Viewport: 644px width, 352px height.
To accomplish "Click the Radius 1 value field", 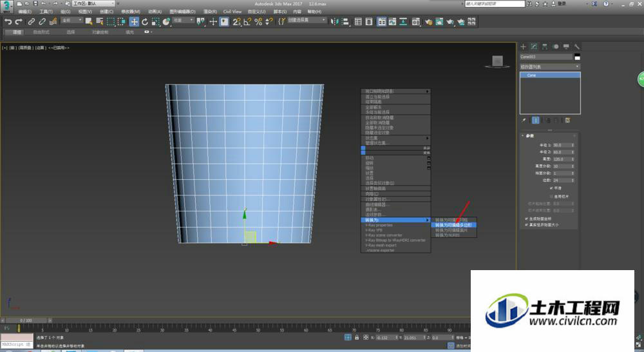I will (562, 145).
